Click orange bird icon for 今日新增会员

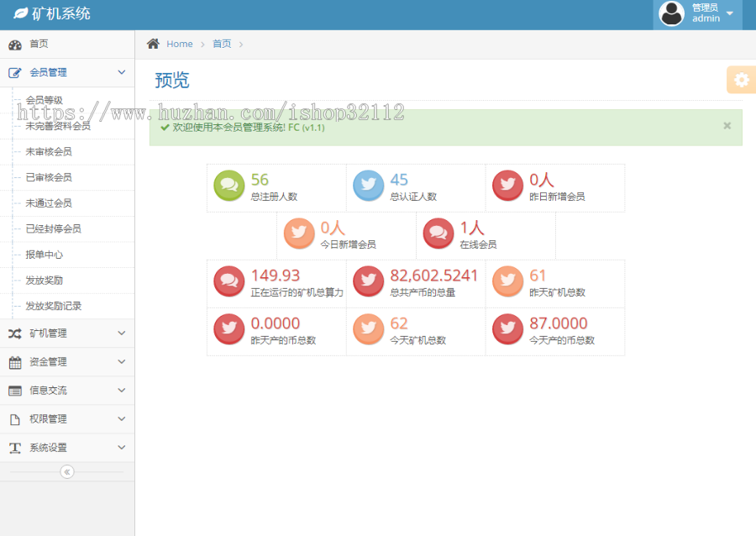[299, 234]
